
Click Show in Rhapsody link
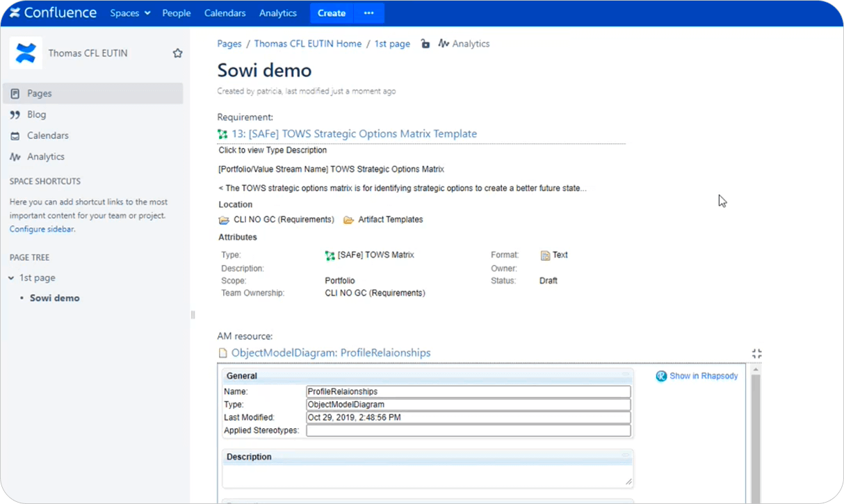[704, 376]
